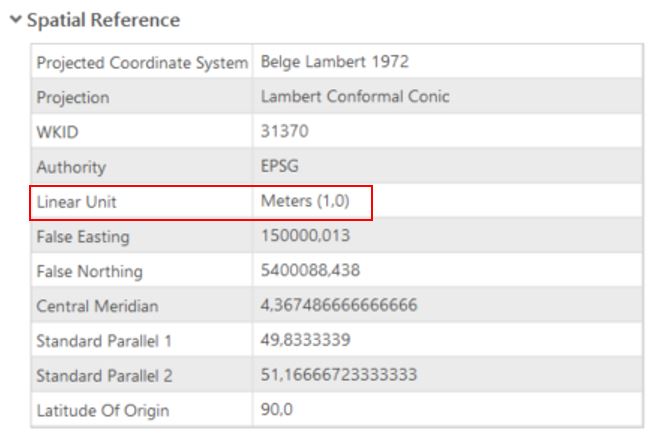
Task: Select the EPSG authority value
Action: point(277,168)
